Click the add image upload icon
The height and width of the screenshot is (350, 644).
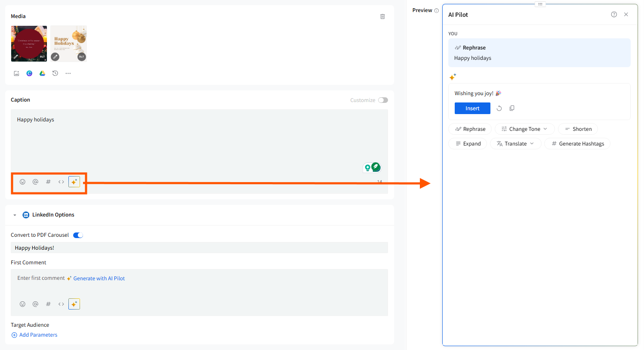tap(16, 74)
